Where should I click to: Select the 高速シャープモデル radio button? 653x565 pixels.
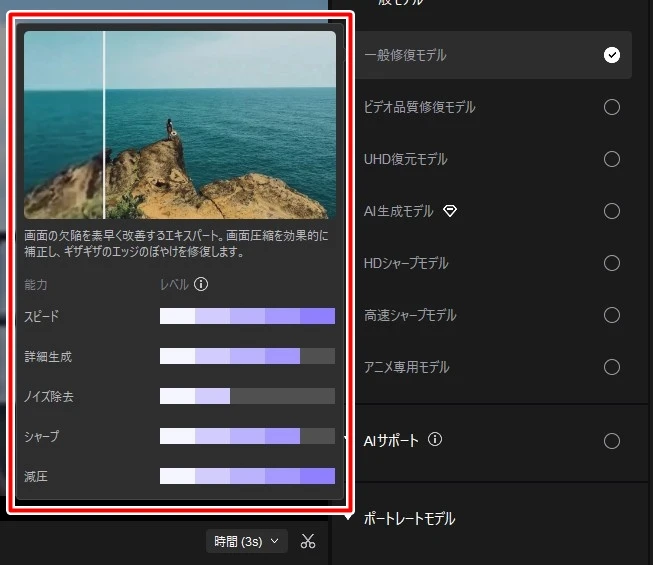(x=611, y=315)
